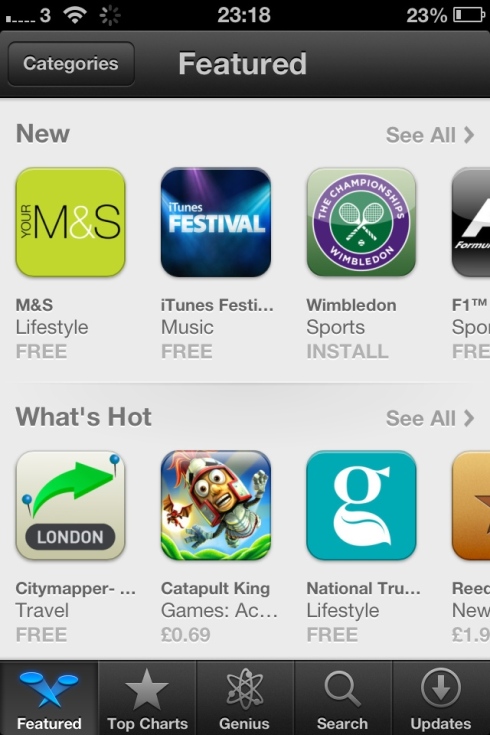The height and width of the screenshot is (735, 490).
Task: Select the Featured tab
Action: (49, 698)
